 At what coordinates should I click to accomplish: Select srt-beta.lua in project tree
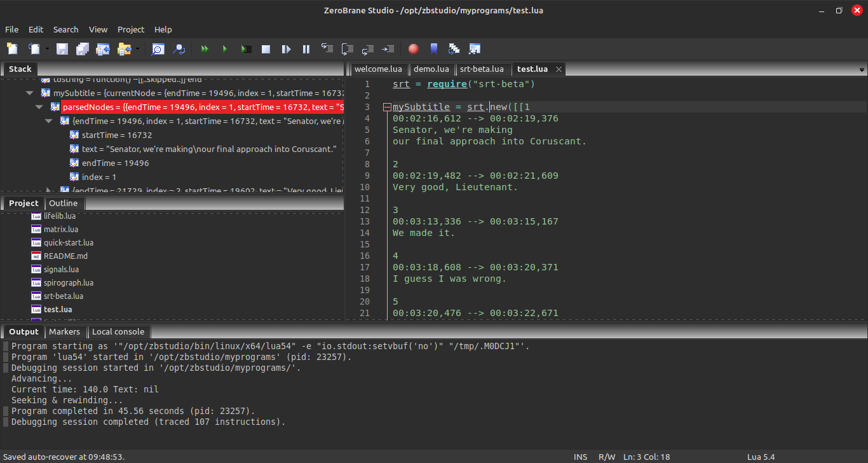point(64,296)
